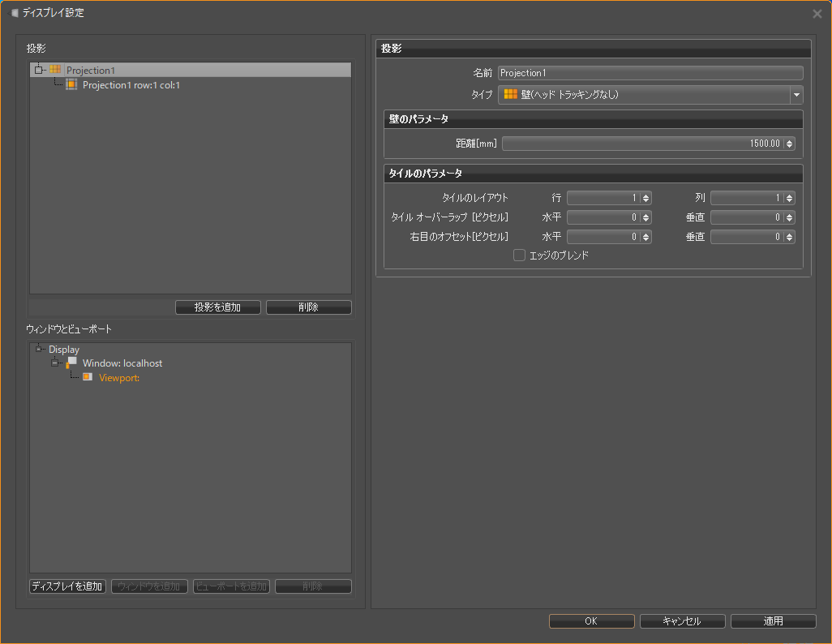Collapse the Display tree node
The width and height of the screenshot is (832, 644).
pyautogui.click(x=39, y=349)
